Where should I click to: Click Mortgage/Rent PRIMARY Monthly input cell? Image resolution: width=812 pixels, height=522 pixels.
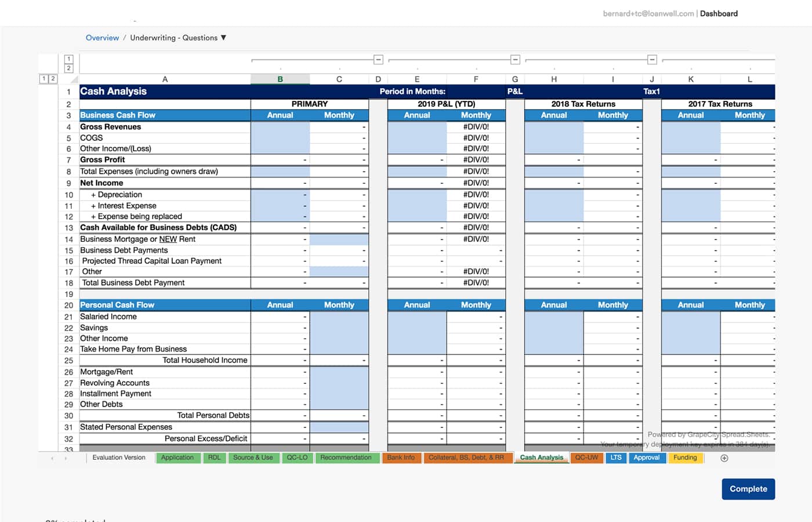pos(339,372)
